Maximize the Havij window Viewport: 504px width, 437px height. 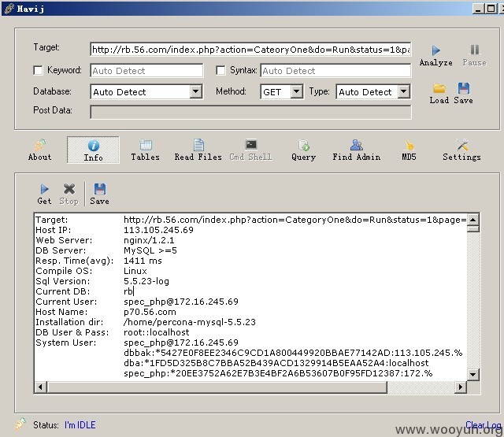491,9
